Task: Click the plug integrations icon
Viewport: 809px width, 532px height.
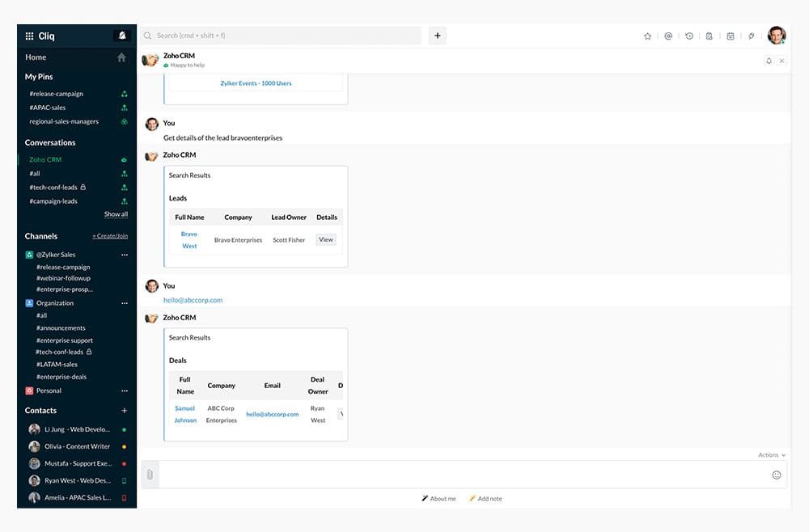Action: pos(752,36)
